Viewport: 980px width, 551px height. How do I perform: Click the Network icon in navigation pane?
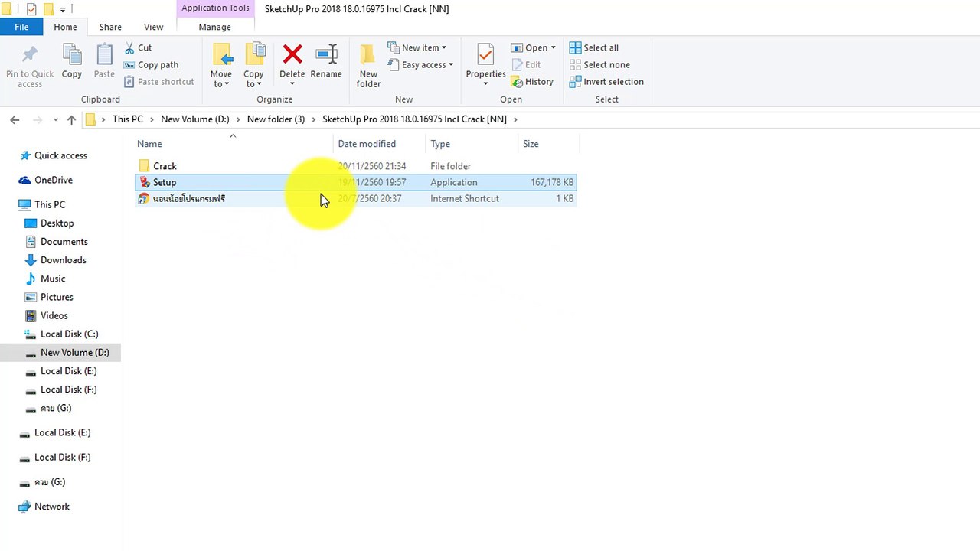25,507
